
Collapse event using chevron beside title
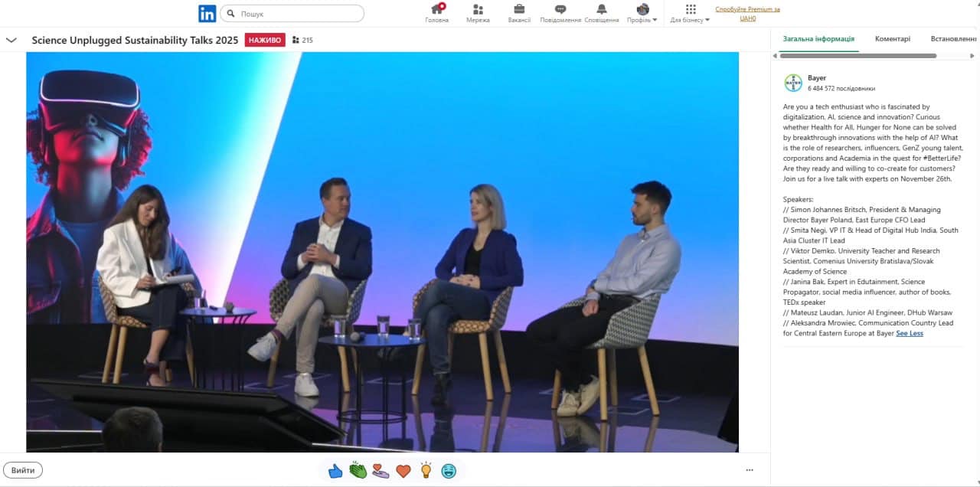pos(11,40)
